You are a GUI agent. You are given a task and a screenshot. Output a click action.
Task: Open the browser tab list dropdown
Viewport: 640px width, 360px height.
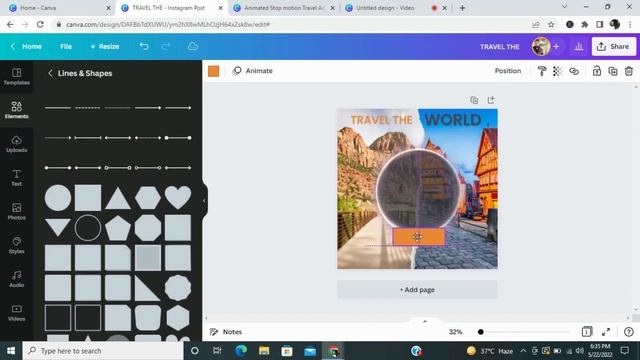[x=564, y=7]
